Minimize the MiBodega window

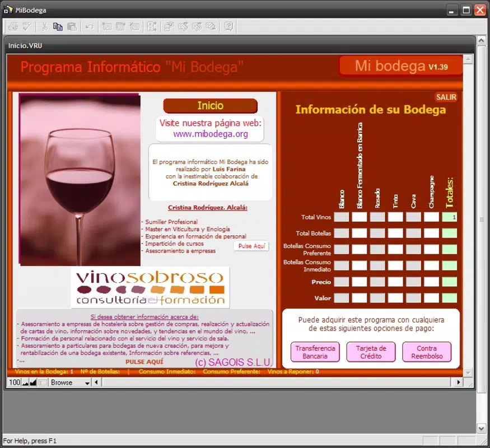451,10
